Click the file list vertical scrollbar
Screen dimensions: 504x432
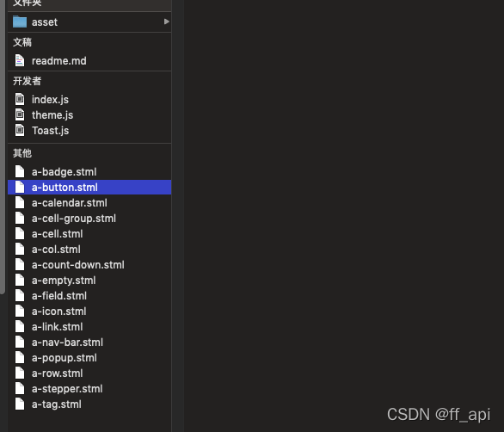3,146
